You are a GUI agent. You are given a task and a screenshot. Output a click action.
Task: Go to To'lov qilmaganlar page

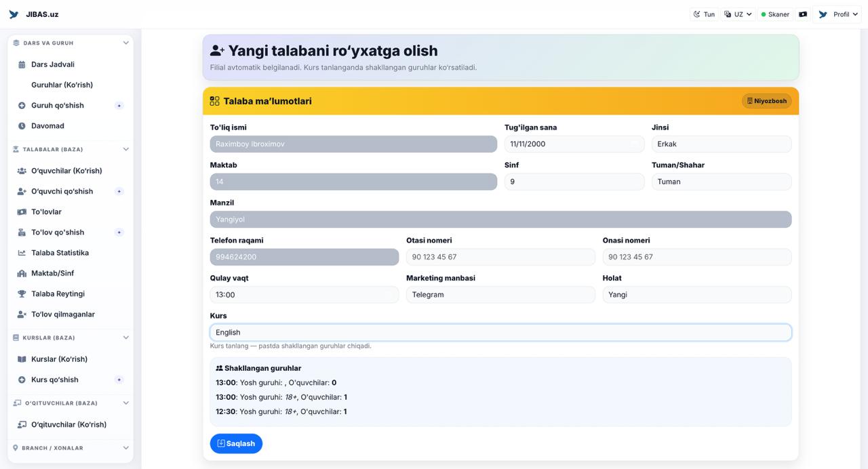pos(62,314)
